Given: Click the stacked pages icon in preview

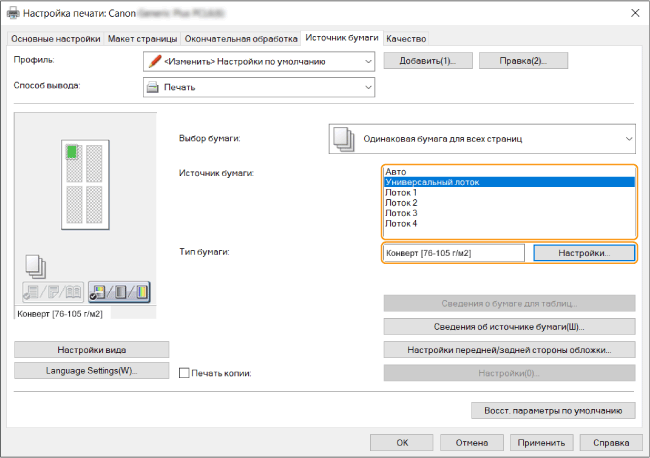Looking at the screenshot, I should (x=33, y=266).
